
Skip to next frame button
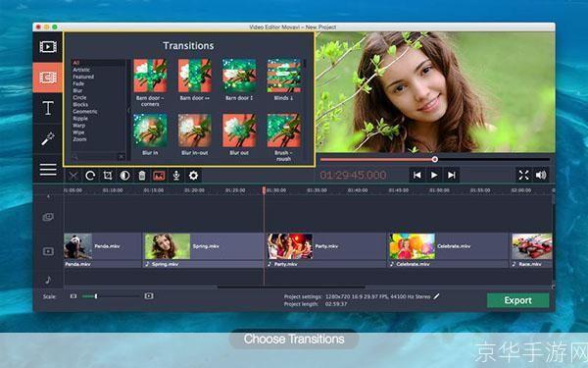[x=452, y=175]
